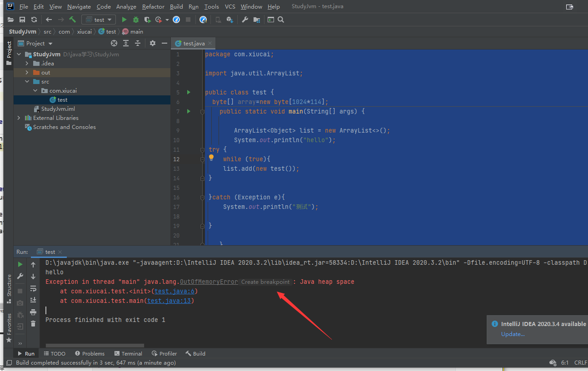Click the test.java:6 stack trace link

tap(174, 291)
